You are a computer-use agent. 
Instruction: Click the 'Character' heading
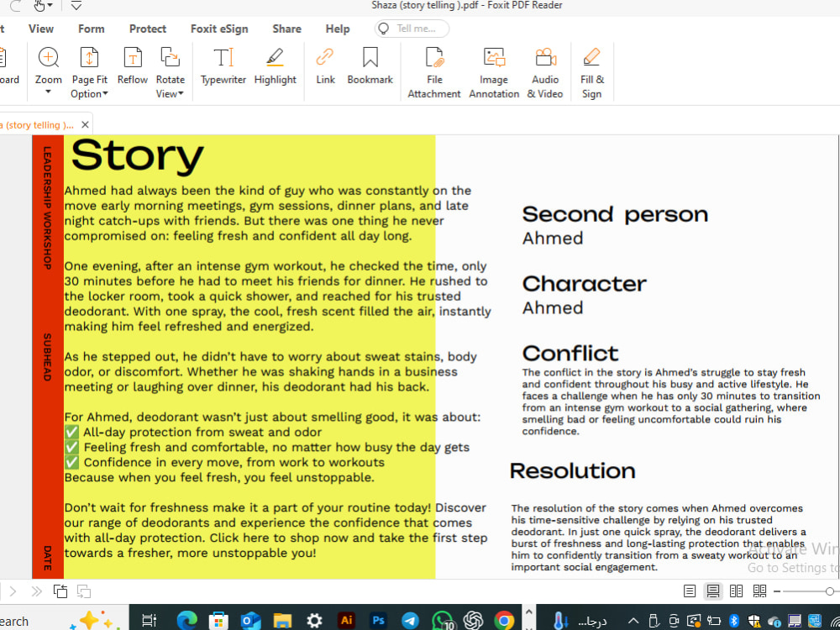(585, 284)
